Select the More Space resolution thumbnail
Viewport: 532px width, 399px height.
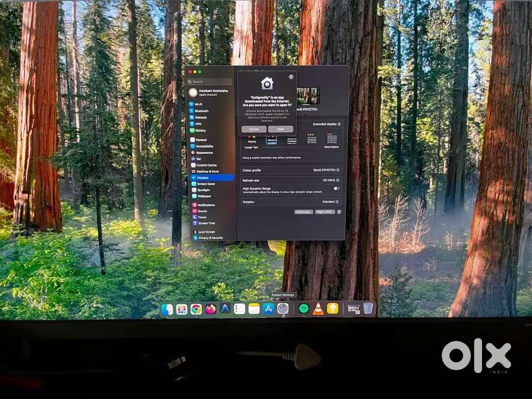coord(332,139)
